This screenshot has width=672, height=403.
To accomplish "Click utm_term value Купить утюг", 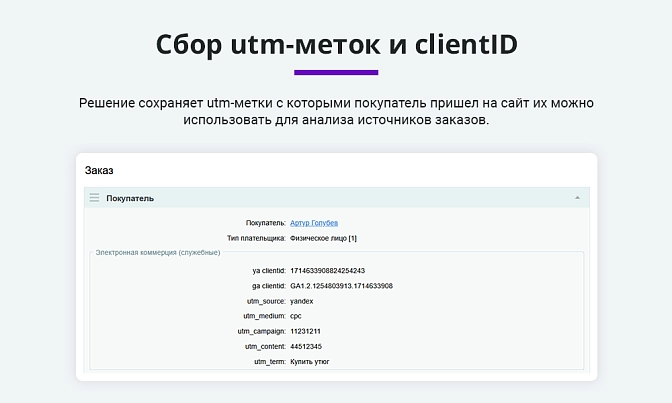I will (x=309, y=362).
